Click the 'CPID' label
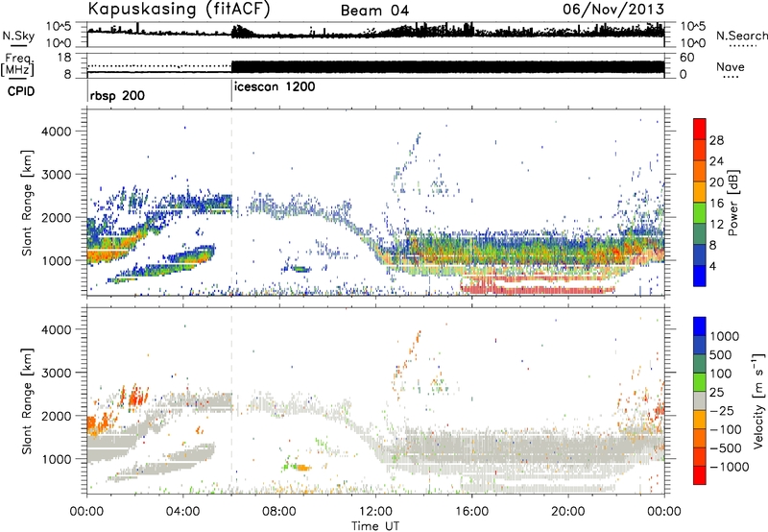768x532 pixels. (x=21, y=91)
